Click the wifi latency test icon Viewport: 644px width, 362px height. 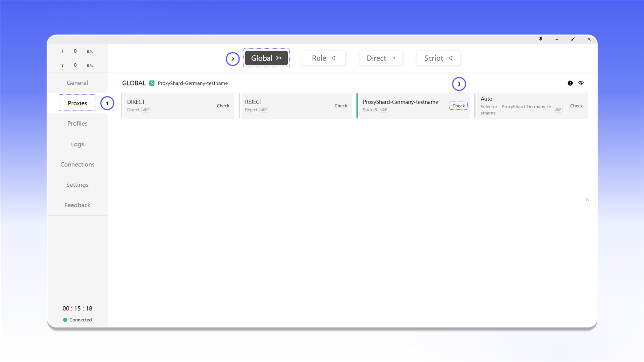(x=581, y=83)
